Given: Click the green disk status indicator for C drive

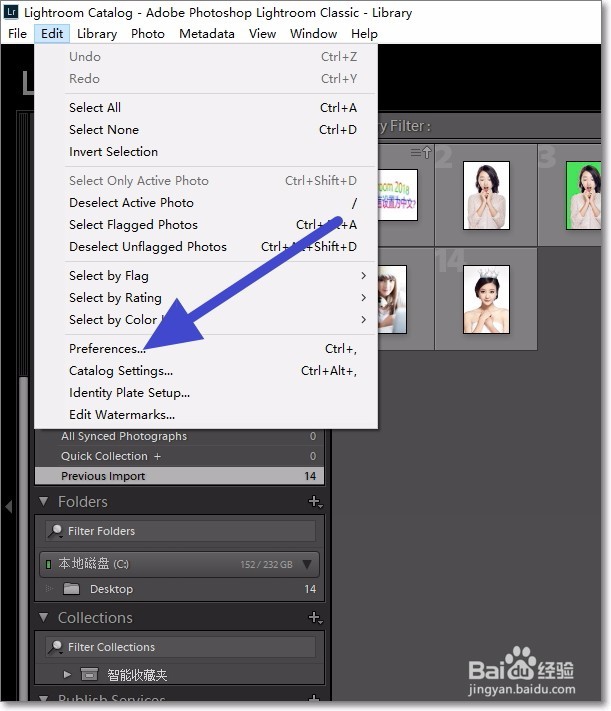Looking at the screenshot, I should (x=48, y=565).
